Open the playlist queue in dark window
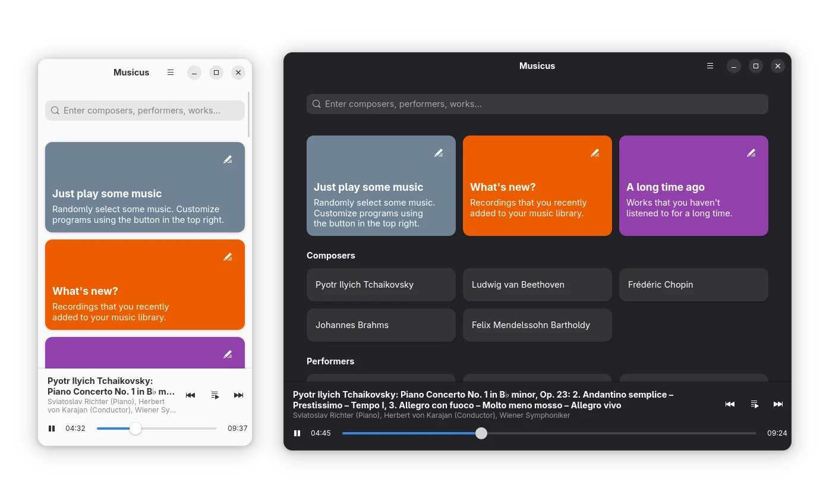Image resolution: width=826 pixels, height=504 pixels. 754,404
